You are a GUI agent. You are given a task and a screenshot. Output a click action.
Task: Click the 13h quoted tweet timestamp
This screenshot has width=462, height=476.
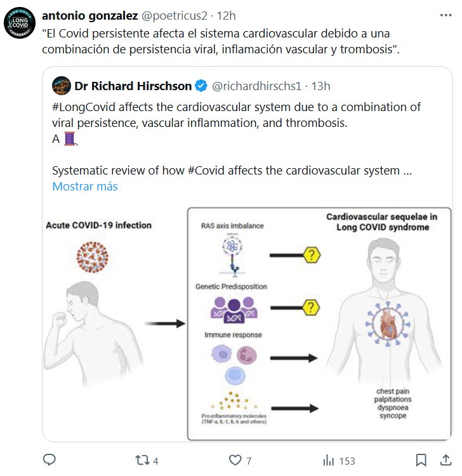319,85
